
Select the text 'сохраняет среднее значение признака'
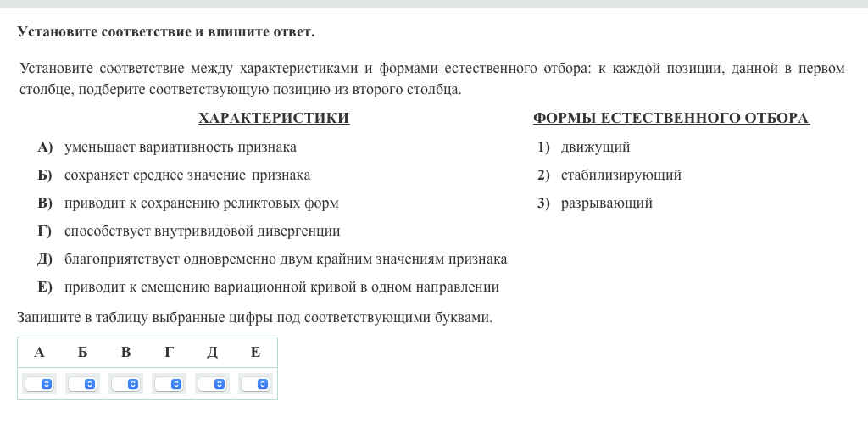[186, 175]
